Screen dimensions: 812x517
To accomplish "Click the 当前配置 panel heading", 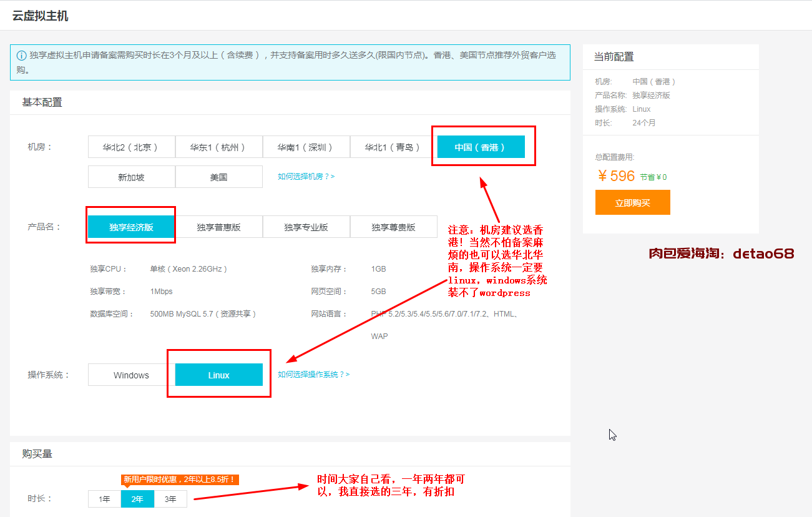I will click(614, 57).
